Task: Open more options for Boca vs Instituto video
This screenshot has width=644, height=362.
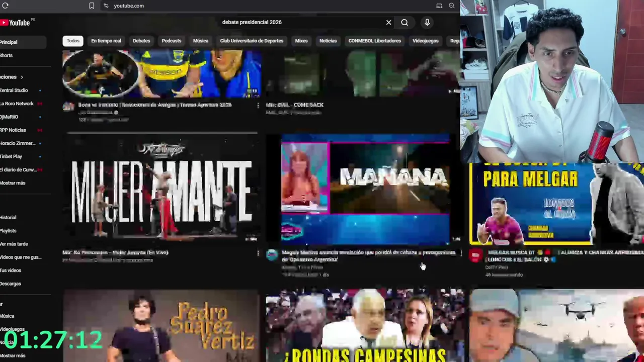Action: pos(258,106)
